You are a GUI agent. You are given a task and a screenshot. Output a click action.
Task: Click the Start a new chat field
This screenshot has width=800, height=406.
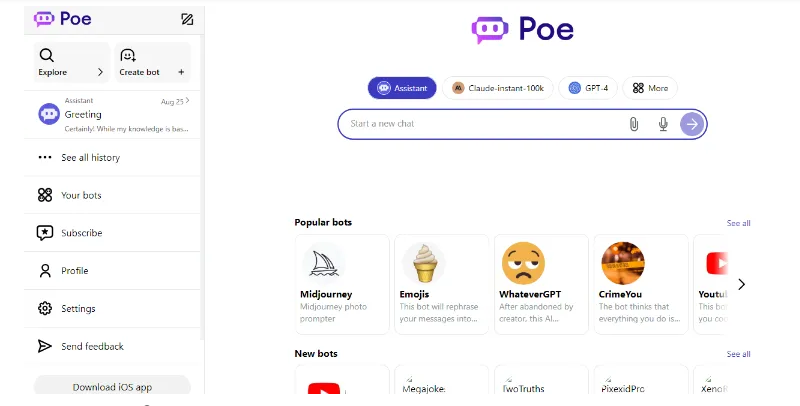482,124
